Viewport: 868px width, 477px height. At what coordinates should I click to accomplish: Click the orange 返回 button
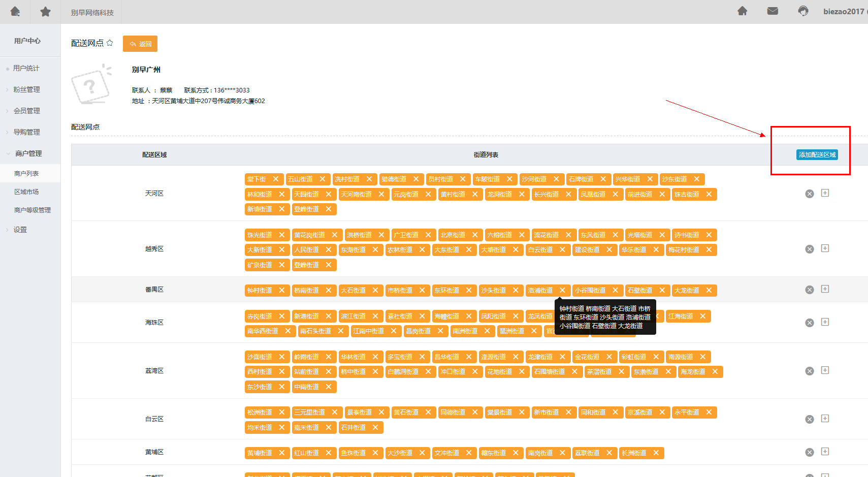tap(140, 44)
